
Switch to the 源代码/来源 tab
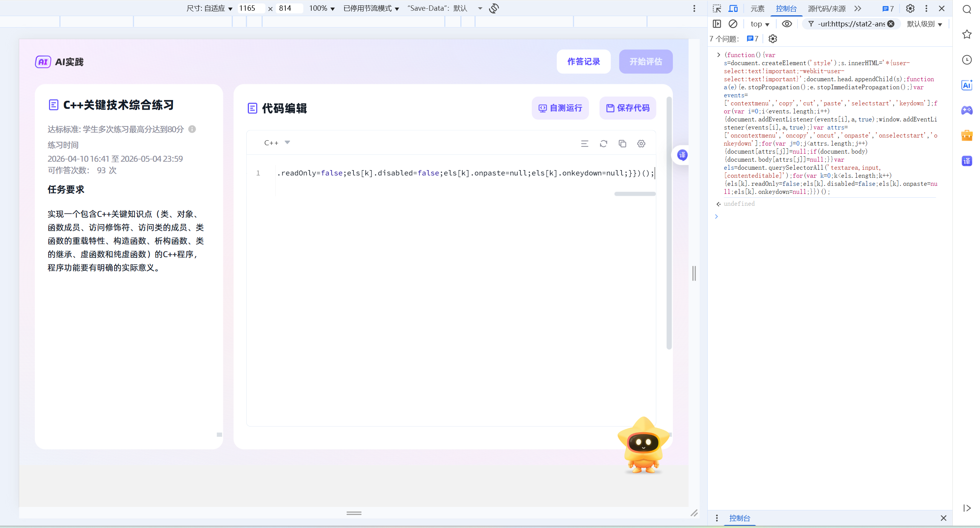pyautogui.click(x=826, y=8)
